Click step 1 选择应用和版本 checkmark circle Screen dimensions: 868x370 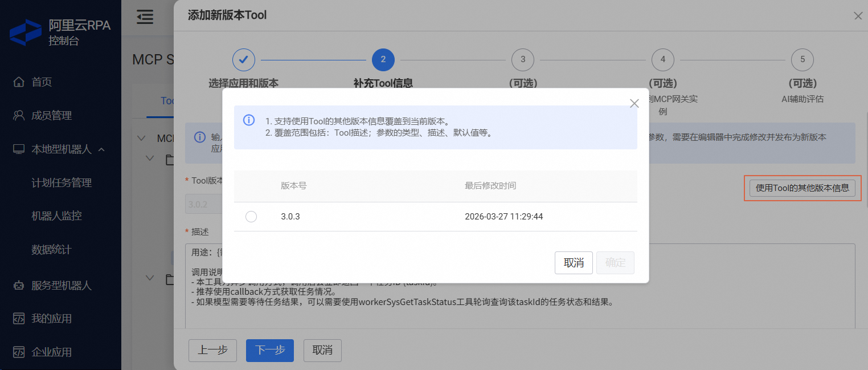click(x=243, y=59)
